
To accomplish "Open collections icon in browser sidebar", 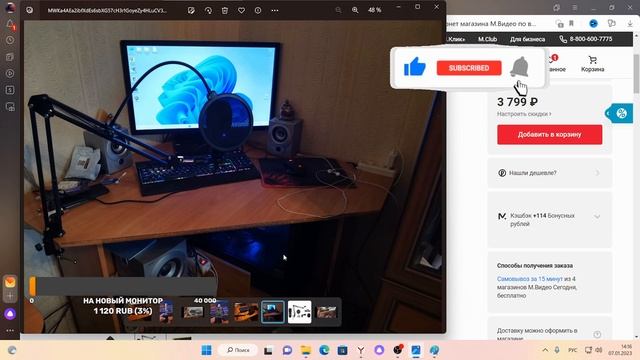I will click(x=10, y=57).
